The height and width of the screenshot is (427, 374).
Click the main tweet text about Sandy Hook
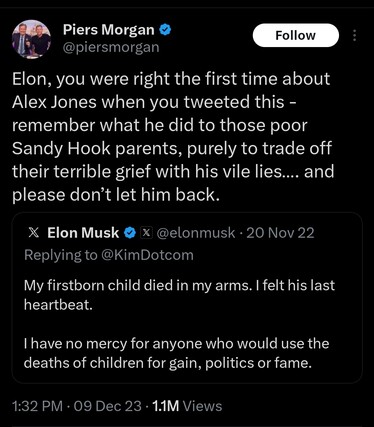pyautogui.click(x=173, y=137)
